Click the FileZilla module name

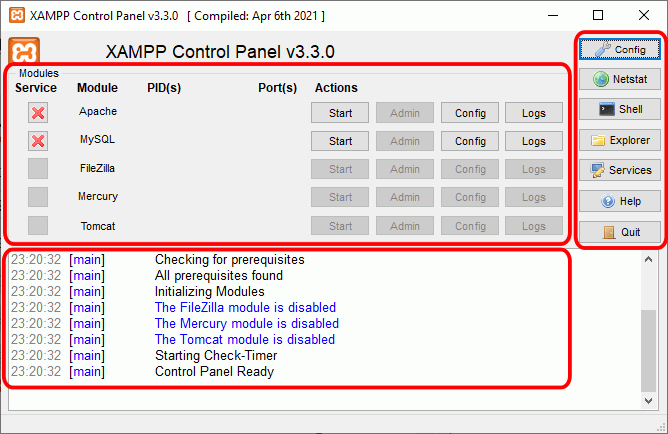tap(98, 168)
